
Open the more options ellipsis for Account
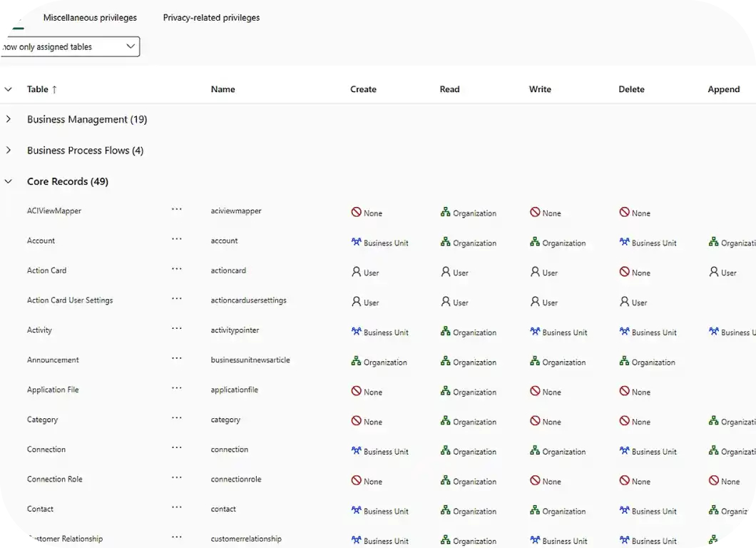click(177, 240)
